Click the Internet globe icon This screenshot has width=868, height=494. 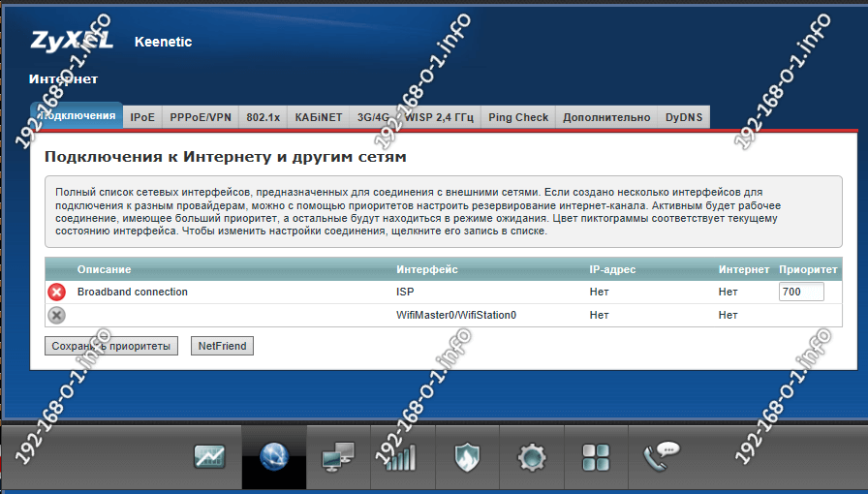(x=273, y=456)
